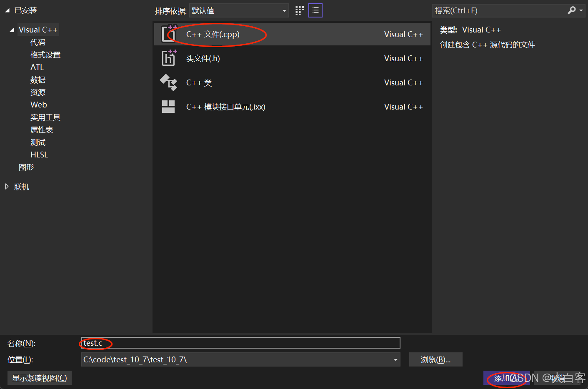588x389 pixels.
Task: Collapse the 已安装 section
Action: (7, 11)
